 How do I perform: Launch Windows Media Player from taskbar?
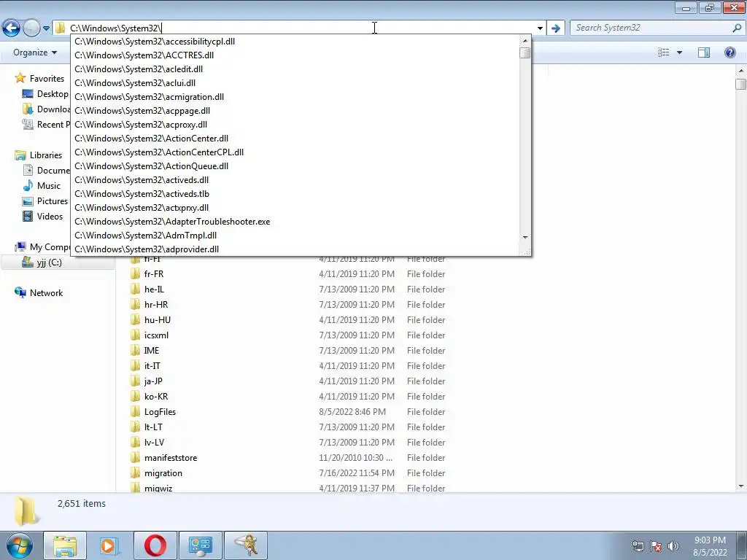click(x=109, y=545)
